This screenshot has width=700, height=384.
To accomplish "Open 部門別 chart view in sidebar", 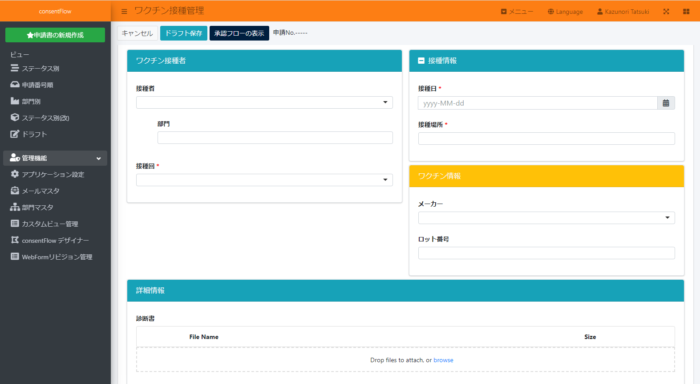I will 25,101.
